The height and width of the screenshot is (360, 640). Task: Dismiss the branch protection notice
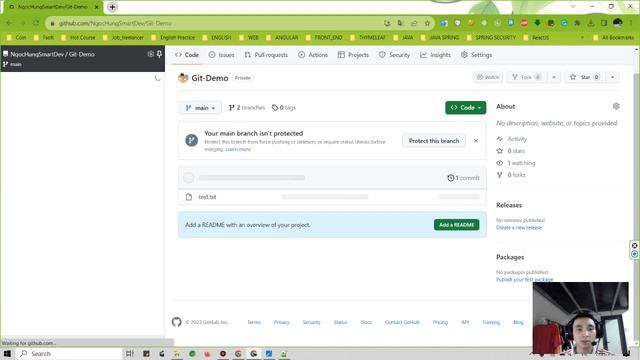pyautogui.click(x=476, y=141)
